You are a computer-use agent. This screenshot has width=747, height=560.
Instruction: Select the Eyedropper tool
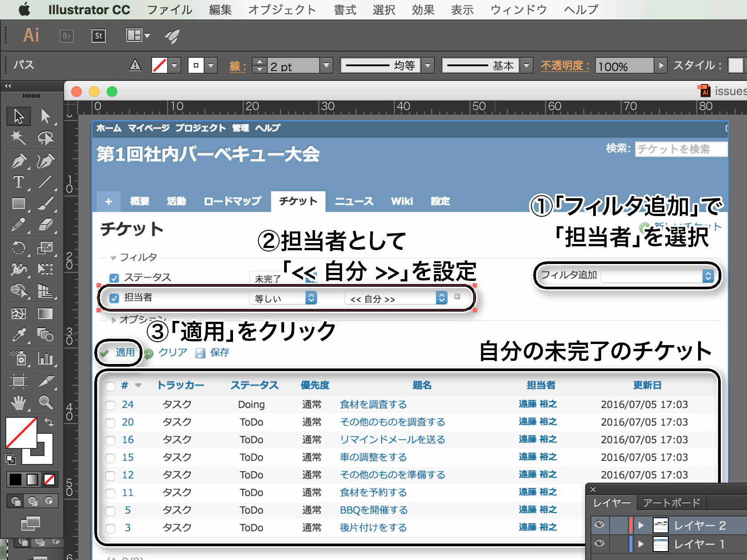click(x=19, y=336)
